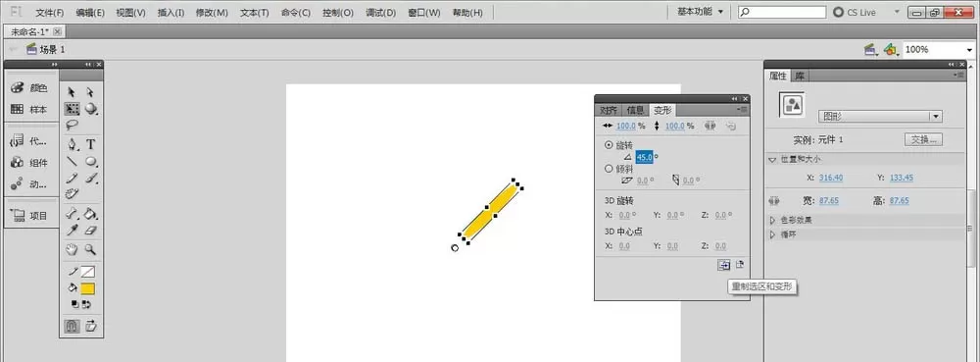The height and width of the screenshot is (362, 980).
Task: Collapse the 位置和大小 section
Action: point(772,160)
